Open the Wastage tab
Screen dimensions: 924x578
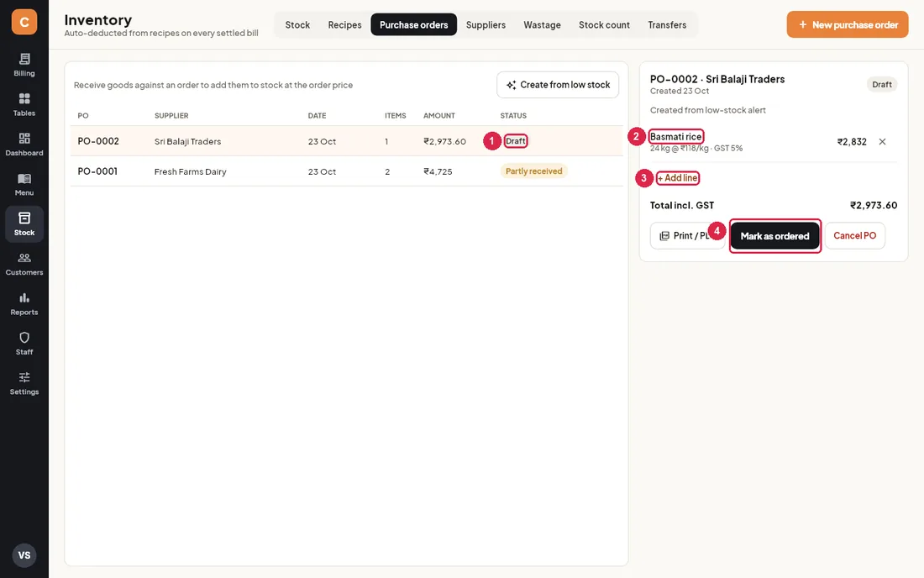pyautogui.click(x=542, y=24)
